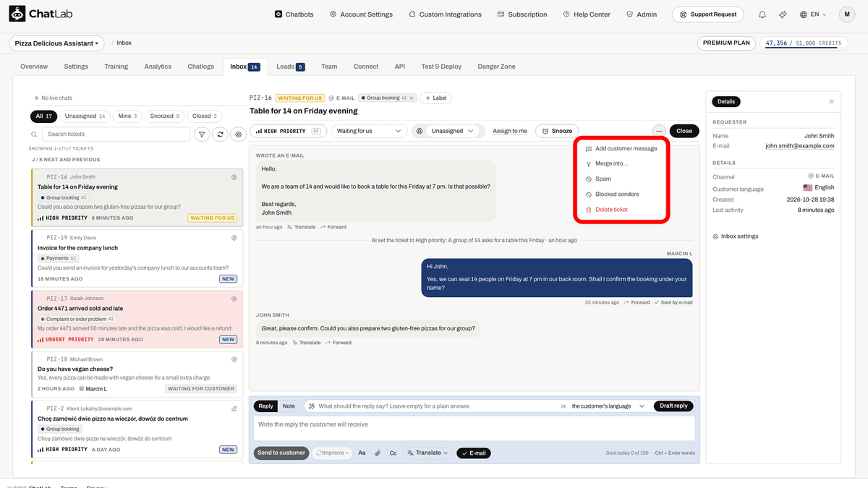
Task: Click the Assign to me link
Action: click(510, 131)
